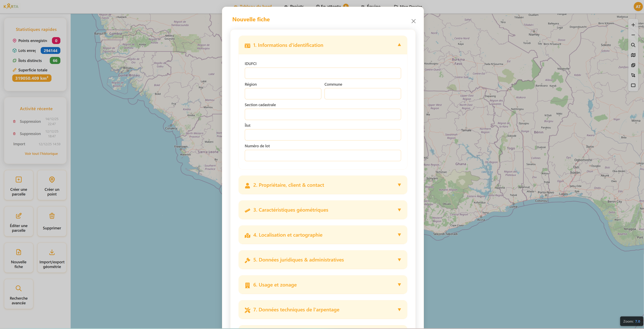This screenshot has height=329, width=644.
Task: Click the trash icon of the 14/12/25 Suppression
Action: (14, 121)
